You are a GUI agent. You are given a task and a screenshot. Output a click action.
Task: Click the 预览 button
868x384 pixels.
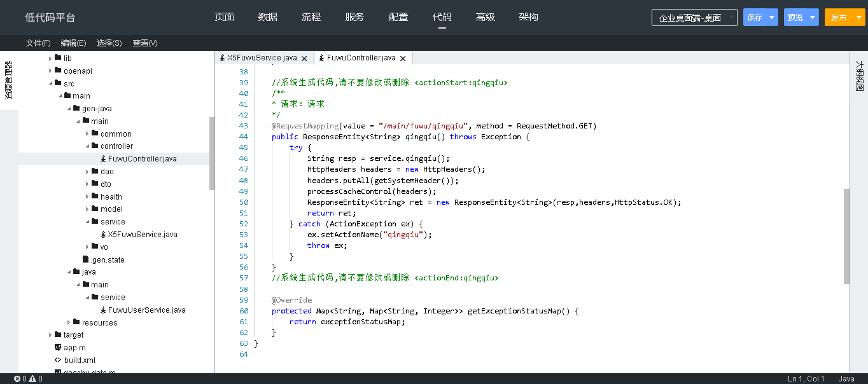(x=795, y=18)
